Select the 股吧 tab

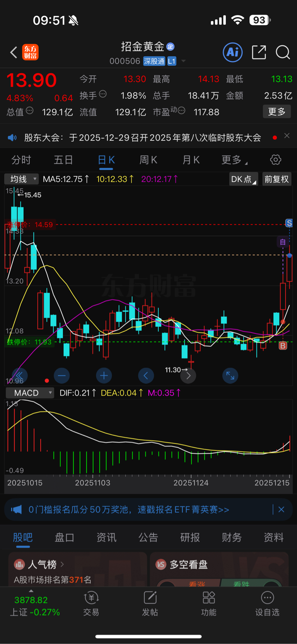click(x=23, y=537)
